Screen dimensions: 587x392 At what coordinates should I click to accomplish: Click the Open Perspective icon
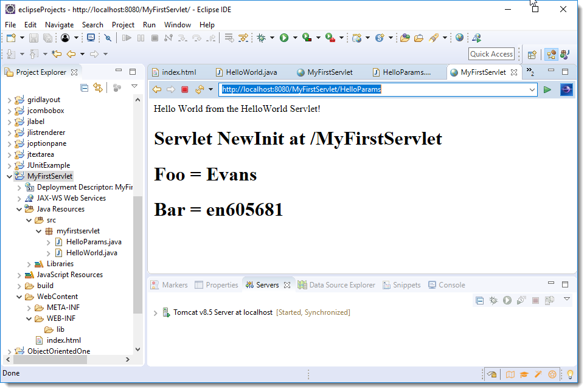click(x=532, y=55)
